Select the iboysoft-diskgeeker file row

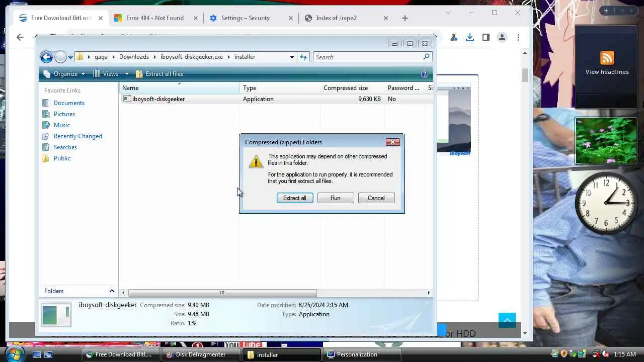click(x=277, y=99)
